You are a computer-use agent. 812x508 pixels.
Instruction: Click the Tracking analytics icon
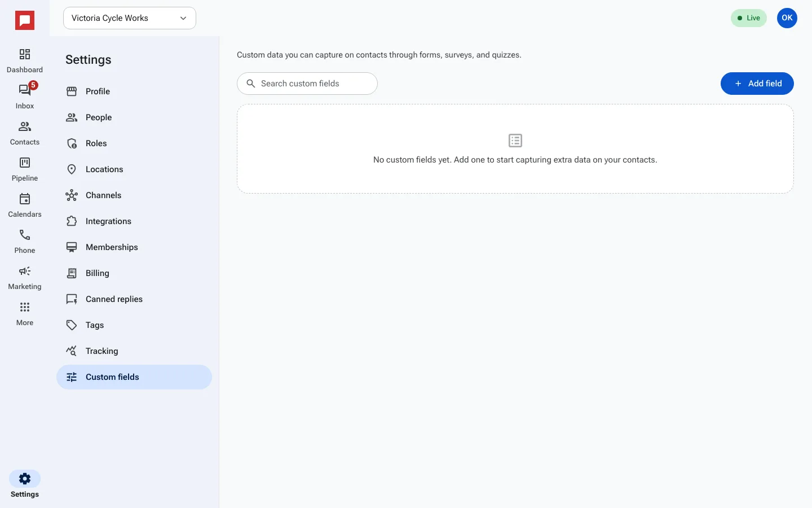coord(72,351)
